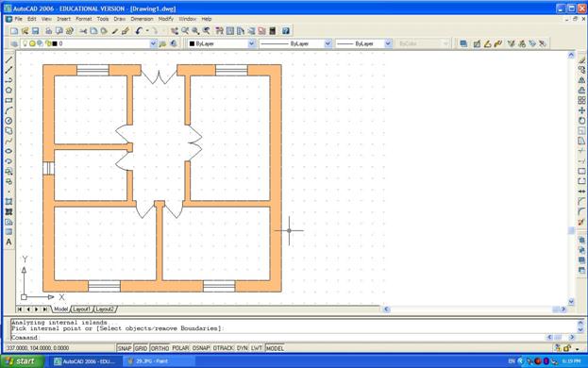Screen dimensions: 588x368
Task: Open the Help question mark icon
Action: (286, 31)
